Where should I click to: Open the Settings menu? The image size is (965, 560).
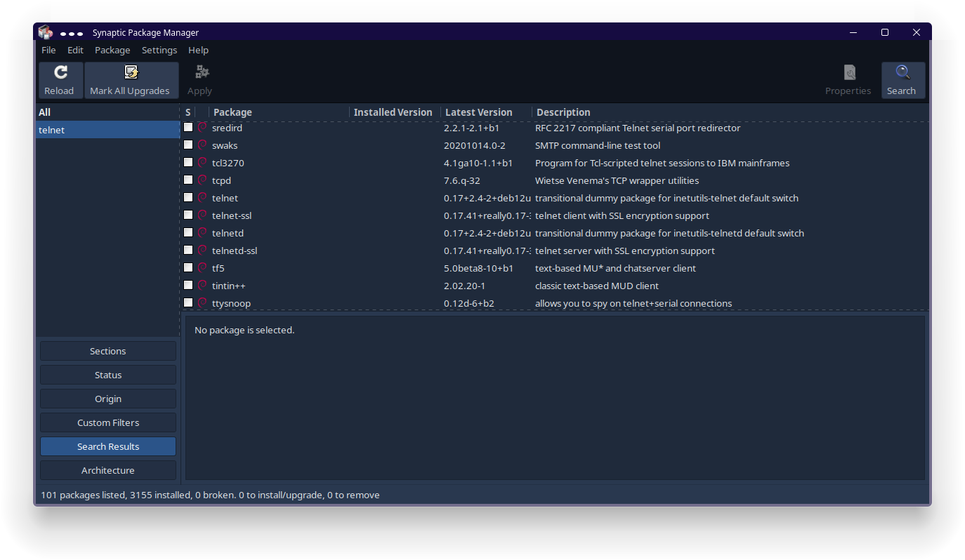tap(159, 51)
